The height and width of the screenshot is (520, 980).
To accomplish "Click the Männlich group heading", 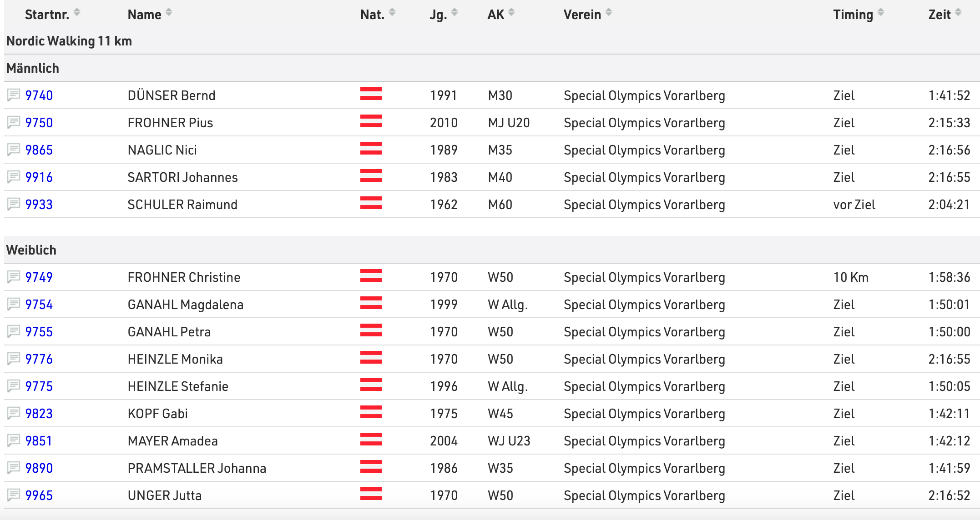I will click(33, 68).
